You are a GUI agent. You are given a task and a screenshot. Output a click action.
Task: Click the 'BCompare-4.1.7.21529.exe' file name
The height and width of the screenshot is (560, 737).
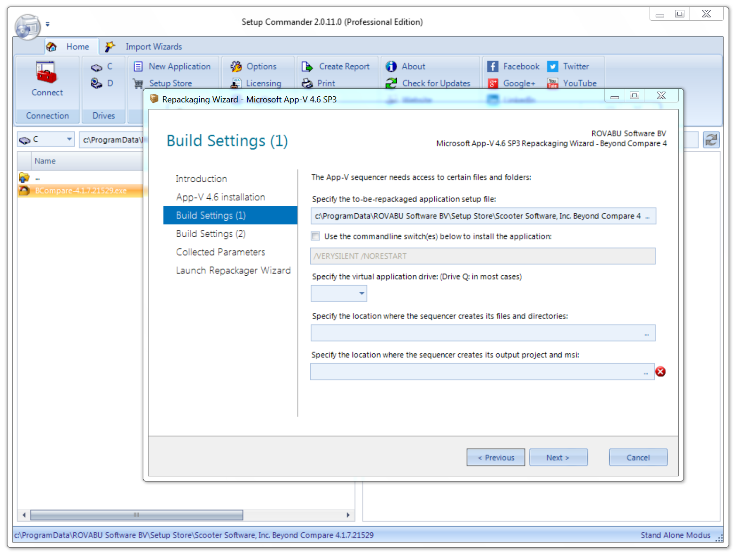[81, 191]
